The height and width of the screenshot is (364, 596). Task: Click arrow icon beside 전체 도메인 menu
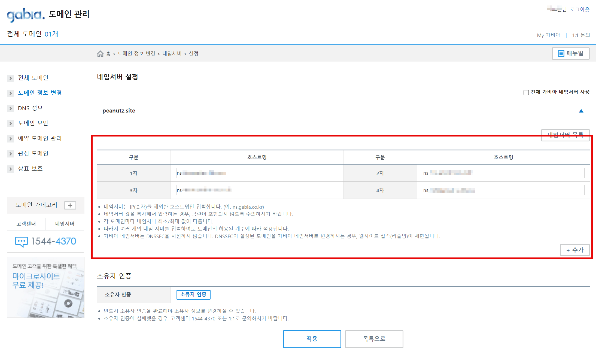pyautogui.click(x=10, y=78)
